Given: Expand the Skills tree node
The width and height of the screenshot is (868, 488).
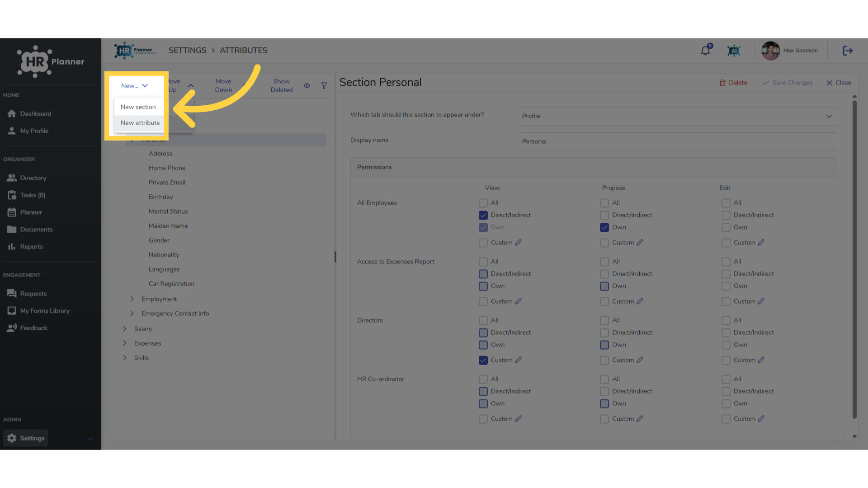Looking at the screenshot, I should point(125,358).
